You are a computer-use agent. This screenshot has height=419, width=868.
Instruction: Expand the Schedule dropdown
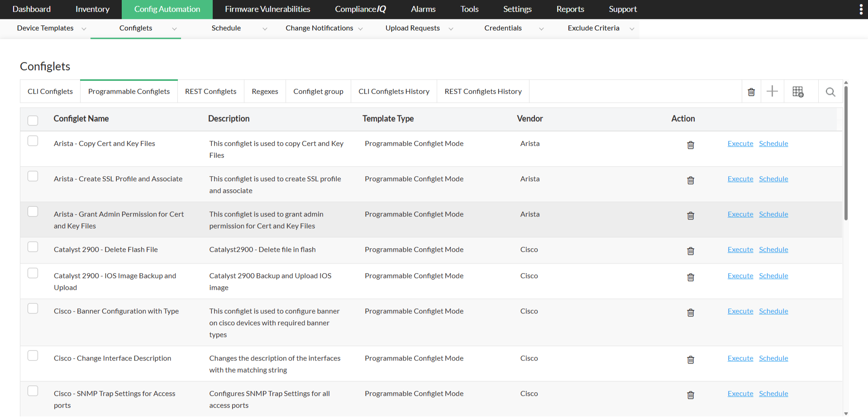(x=265, y=29)
